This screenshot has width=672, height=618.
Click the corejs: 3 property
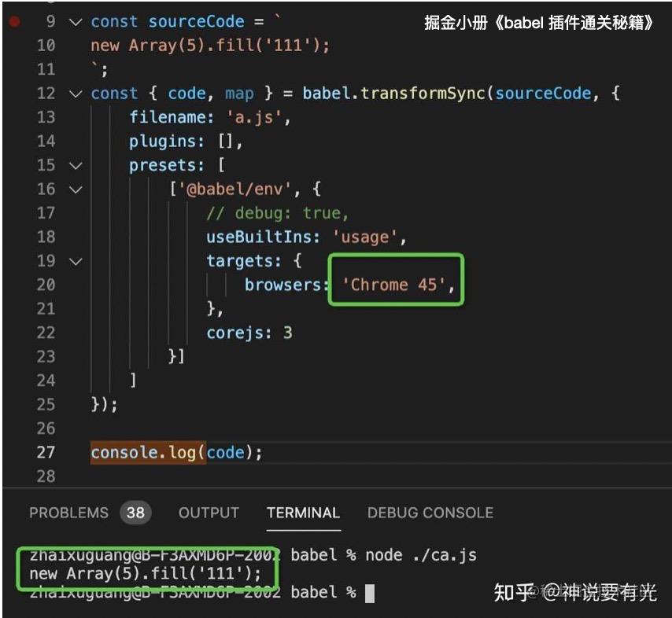click(249, 333)
